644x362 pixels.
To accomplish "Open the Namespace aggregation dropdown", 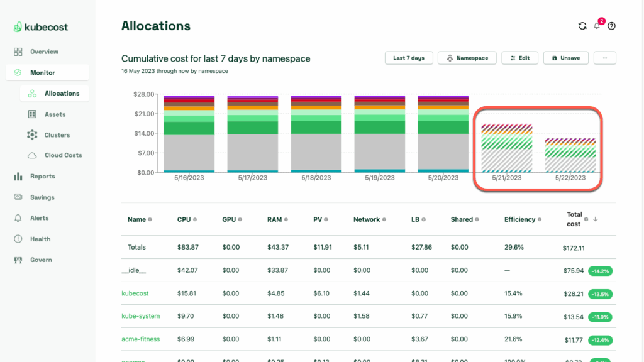I will click(x=467, y=58).
